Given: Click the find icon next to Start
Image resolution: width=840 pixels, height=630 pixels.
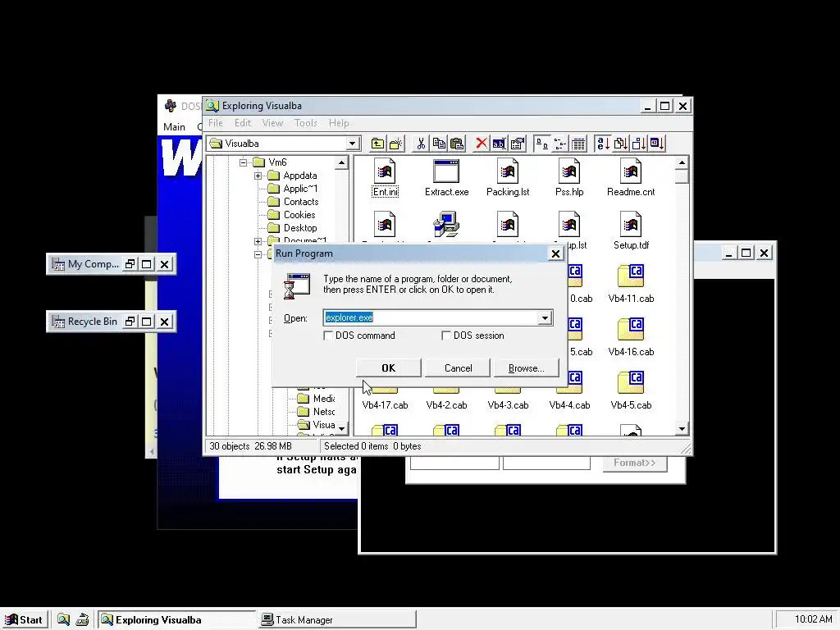Looking at the screenshot, I should 63,620.
